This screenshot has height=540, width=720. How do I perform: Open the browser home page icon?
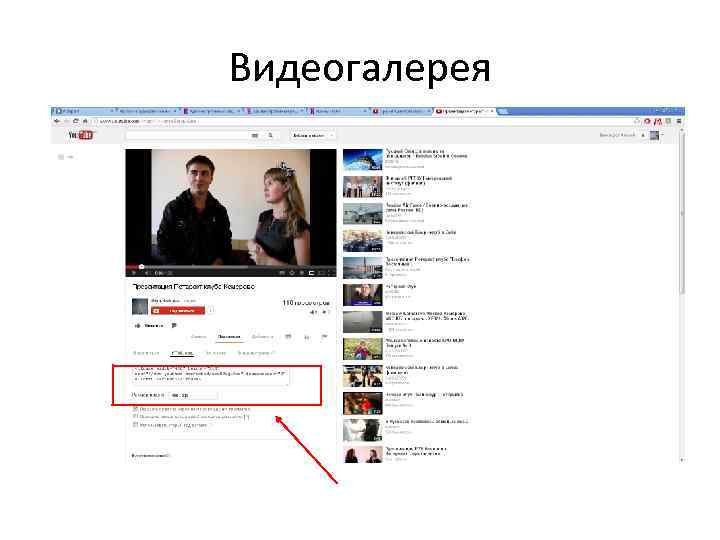pyautogui.click(x=85, y=121)
